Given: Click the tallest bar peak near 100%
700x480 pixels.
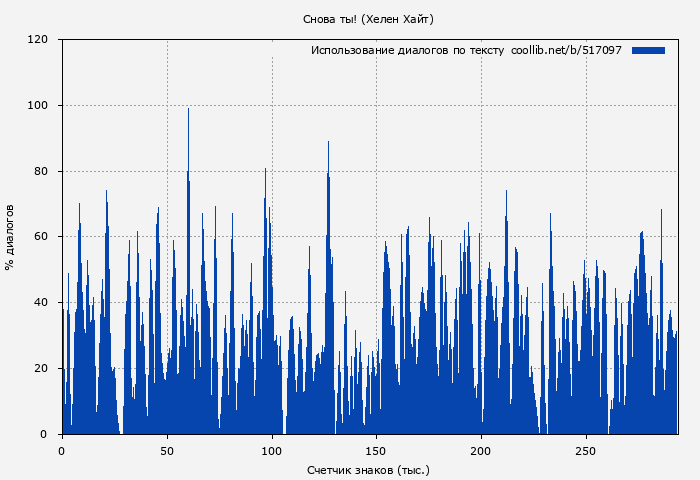Looking at the screenshot, I should tap(188, 112).
